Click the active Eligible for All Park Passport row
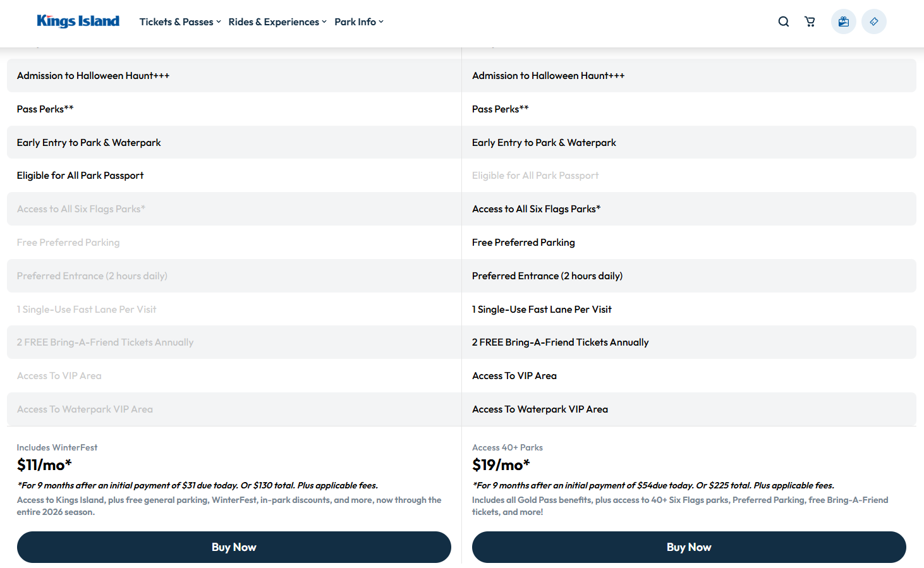This screenshot has width=924, height=568. tap(80, 176)
